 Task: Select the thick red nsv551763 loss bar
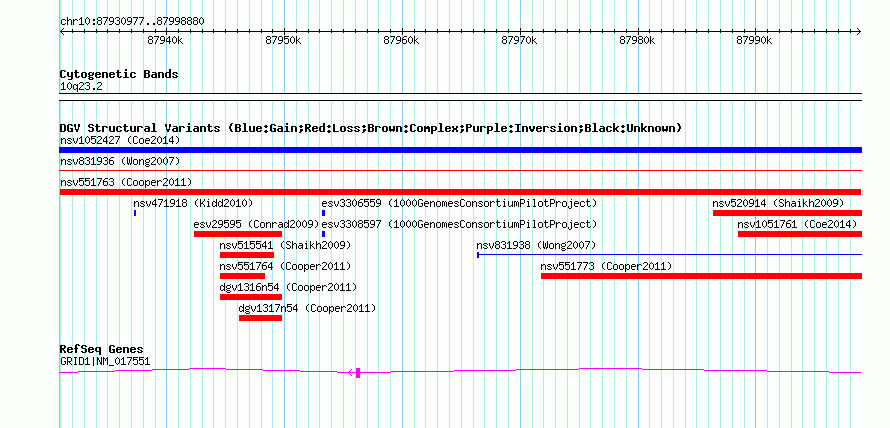[x=461, y=192]
